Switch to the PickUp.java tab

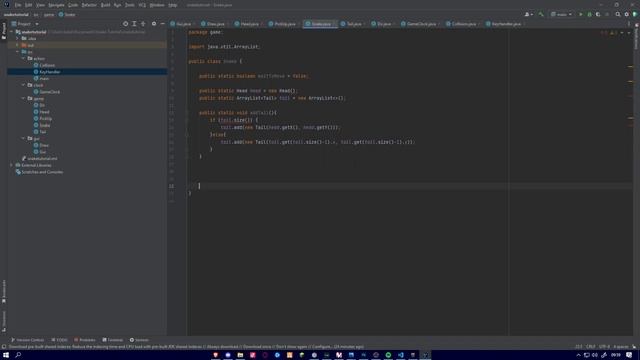[282, 24]
